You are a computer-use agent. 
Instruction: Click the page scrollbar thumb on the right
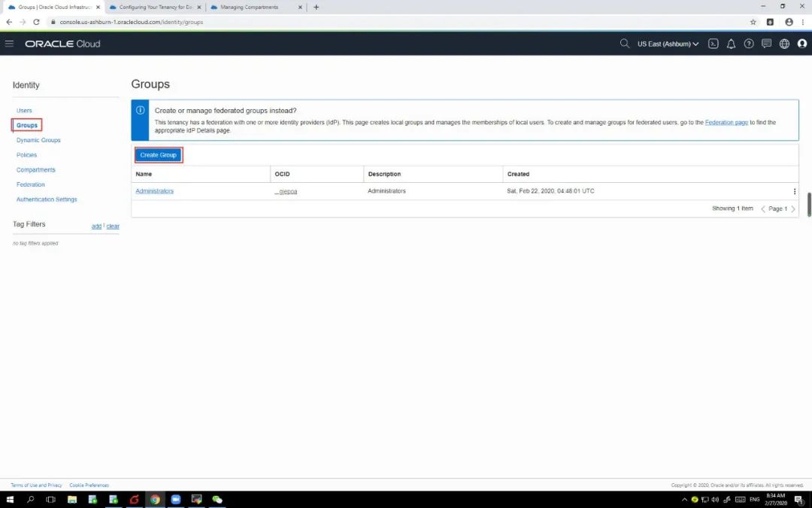tap(809, 205)
